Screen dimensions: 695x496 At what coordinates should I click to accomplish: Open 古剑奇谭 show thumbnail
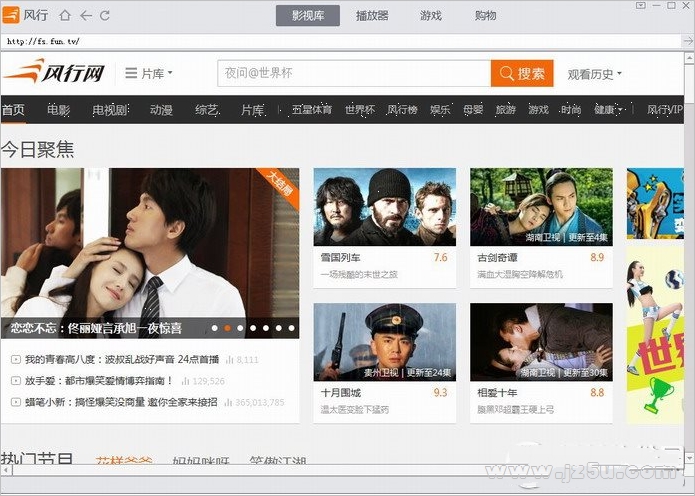pos(542,207)
